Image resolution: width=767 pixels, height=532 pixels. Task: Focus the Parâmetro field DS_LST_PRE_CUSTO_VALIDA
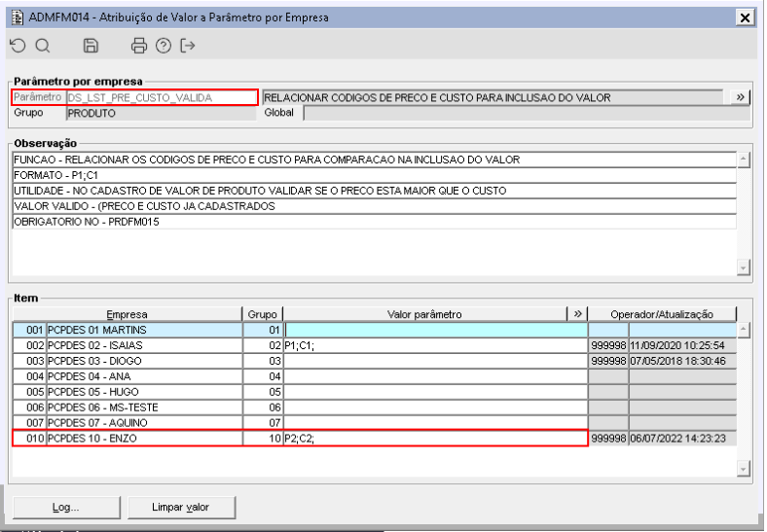[x=161, y=97]
